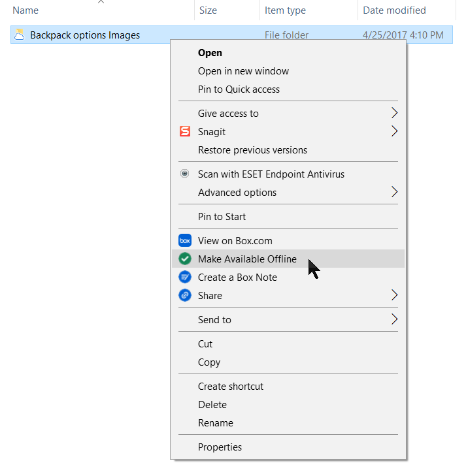This screenshot has height=476, width=468.
Task: Expand the Advanced options submenu arrow
Action: [x=394, y=193]
